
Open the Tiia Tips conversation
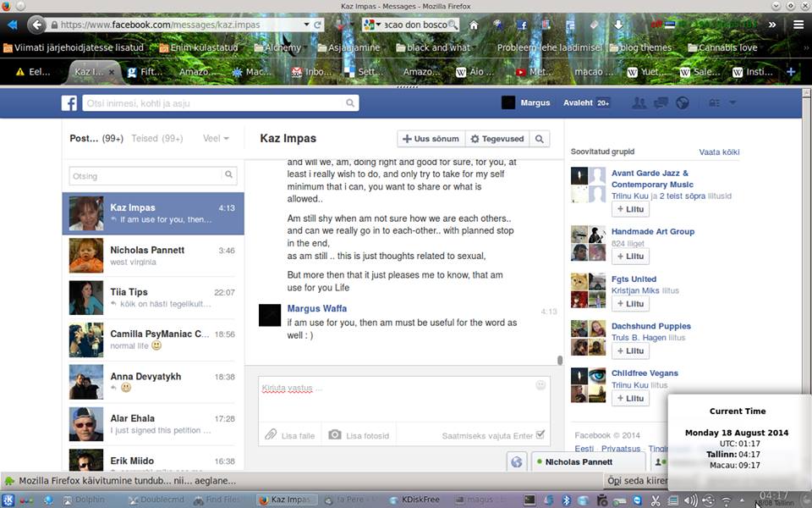(153, 297)
